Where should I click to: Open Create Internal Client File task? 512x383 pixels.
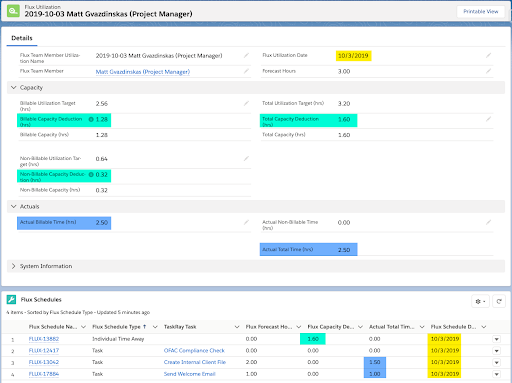click(195, 362)
